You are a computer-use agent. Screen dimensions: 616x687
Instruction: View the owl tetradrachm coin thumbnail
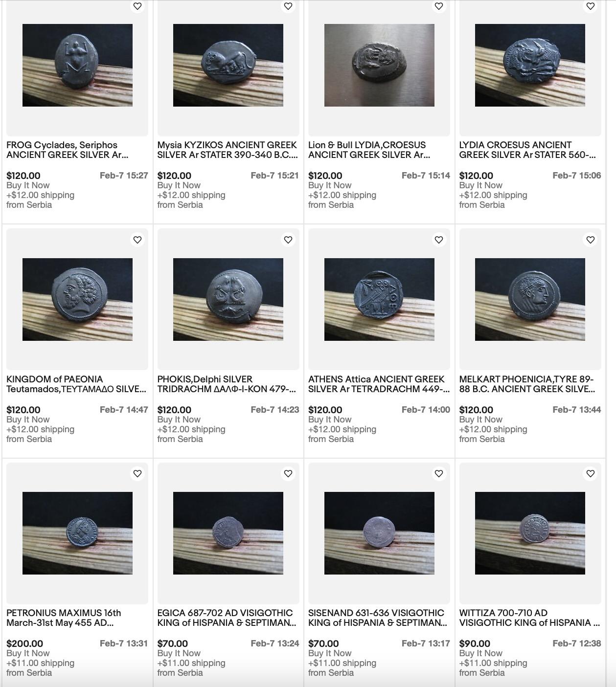pos(379,299)
